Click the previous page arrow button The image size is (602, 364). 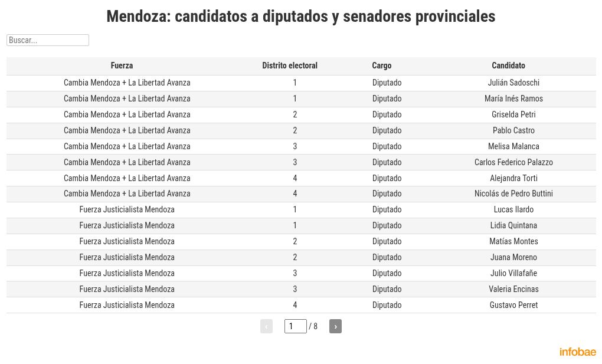266,326
